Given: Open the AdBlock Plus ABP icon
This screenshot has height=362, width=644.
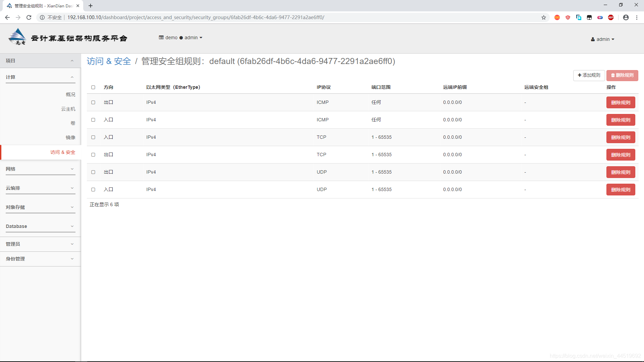Looking at the screenshot, I should click(x=611, y=17).
